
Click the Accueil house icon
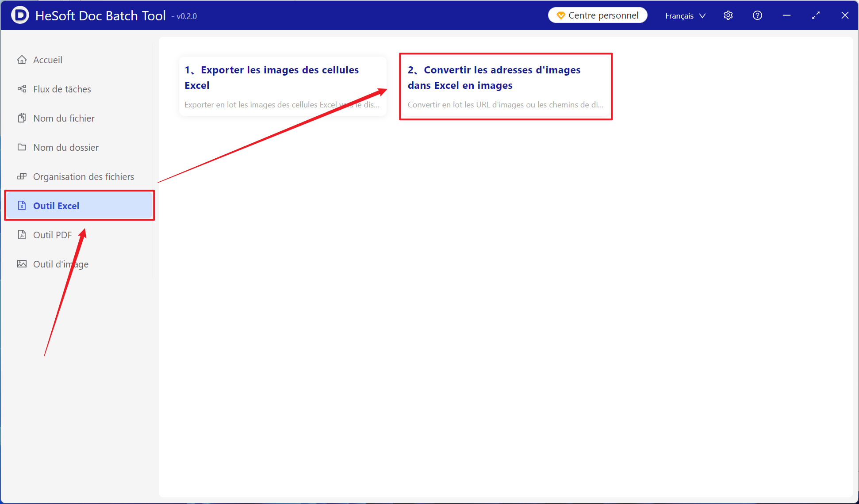coord(22,60)
